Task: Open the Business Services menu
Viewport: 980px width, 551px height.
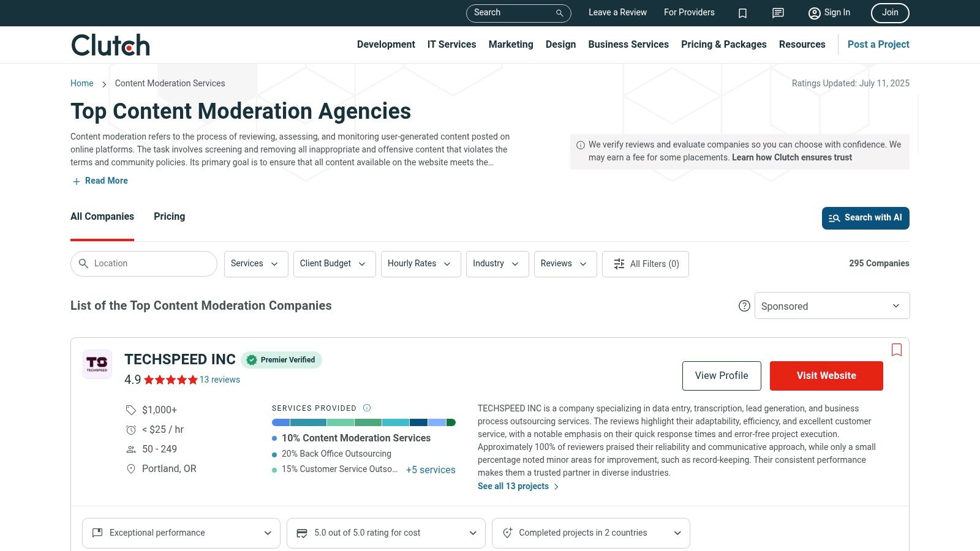Action: [628, 45]
